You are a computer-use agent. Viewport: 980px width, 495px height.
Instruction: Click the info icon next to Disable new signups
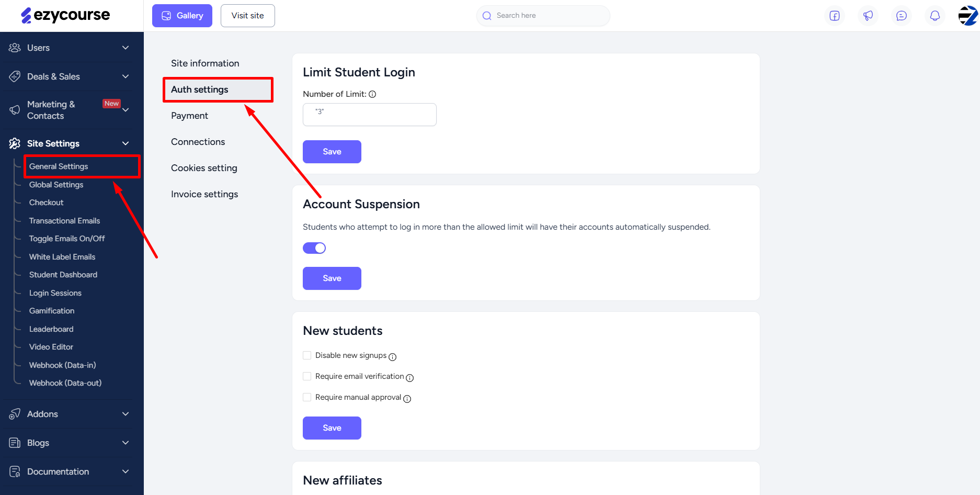tap(393, 357)
